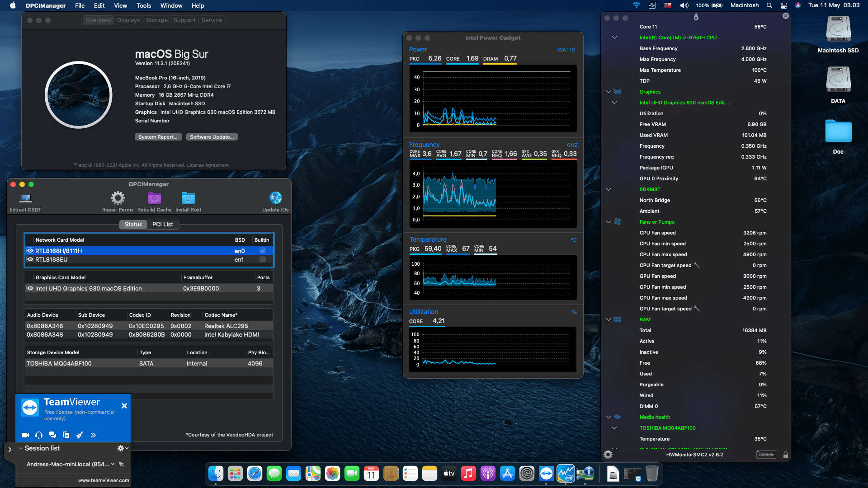The width and height of the screenshot is (868, 488).
Task: Click the eye icon beside RTL8188EU
Action: click(30, 259)
